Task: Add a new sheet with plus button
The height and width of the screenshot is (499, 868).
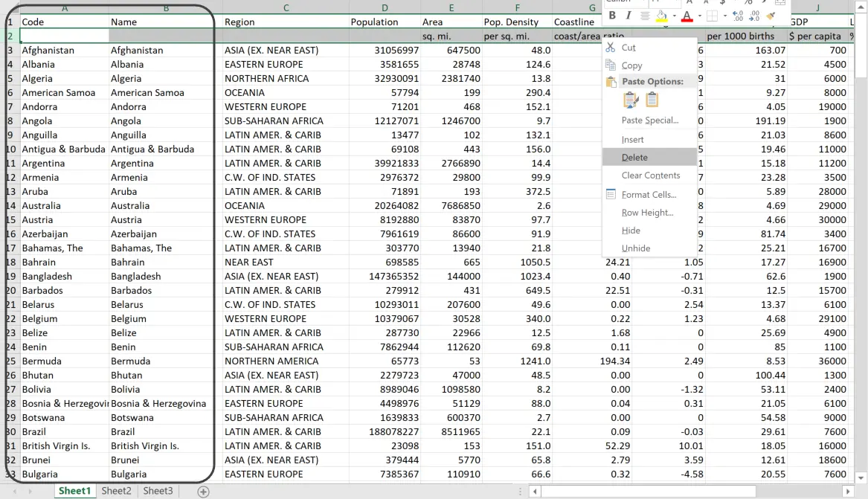Action: (x=203, y=492)
